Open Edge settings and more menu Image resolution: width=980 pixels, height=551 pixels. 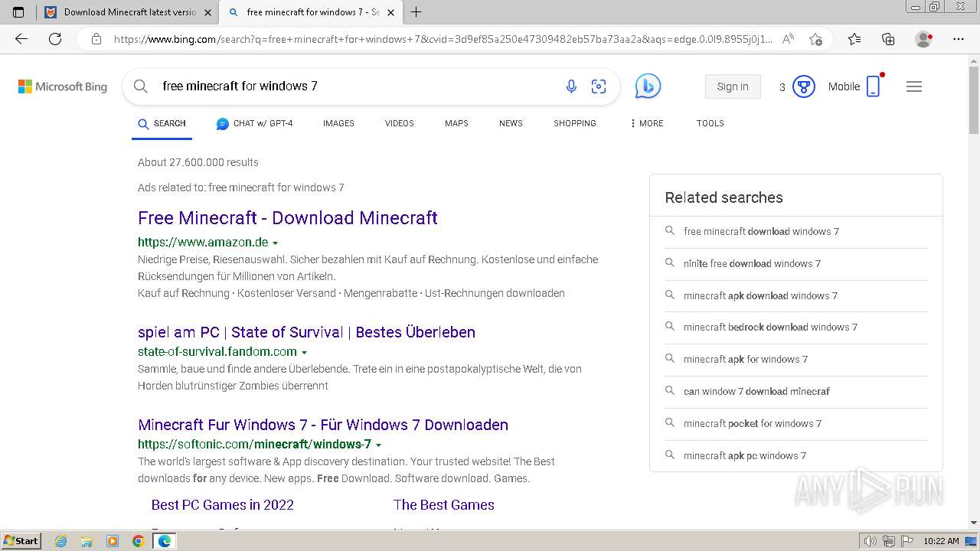pos(959,39)
